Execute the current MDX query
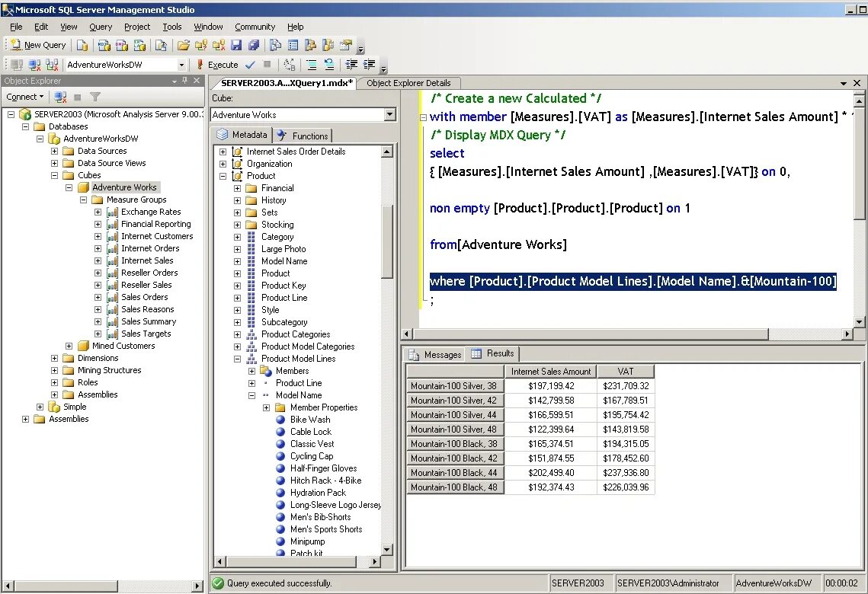Screen dimensions: 868x594 217,65
